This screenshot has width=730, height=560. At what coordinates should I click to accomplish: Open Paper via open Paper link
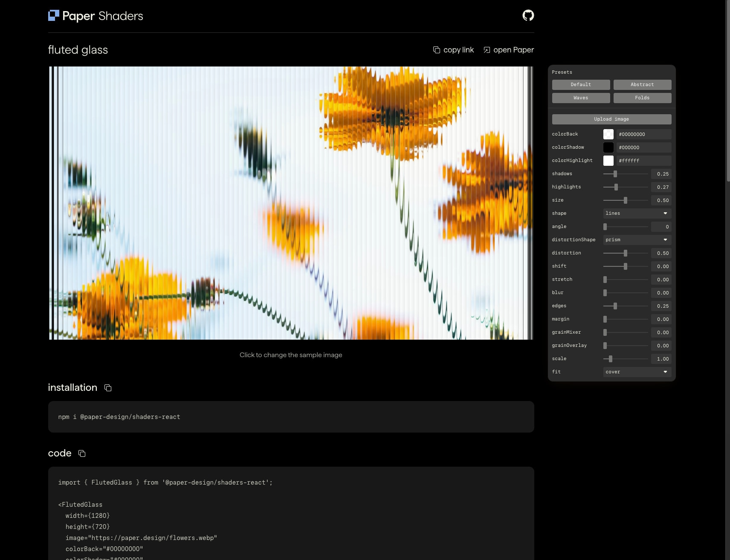point(508,50)
